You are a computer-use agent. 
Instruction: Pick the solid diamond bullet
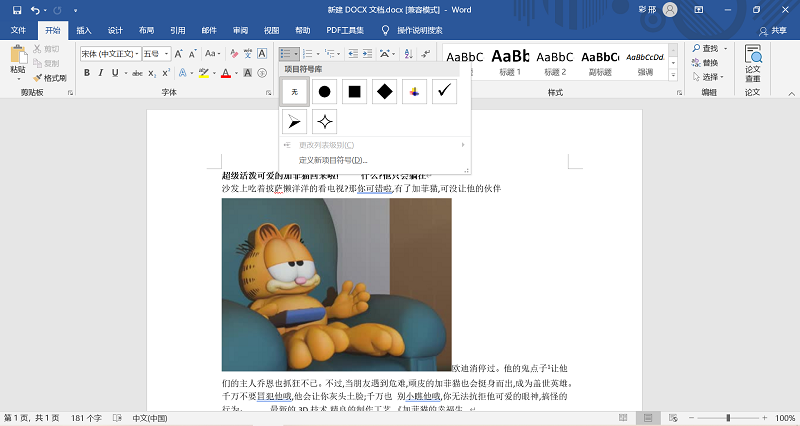click(384, 92)
